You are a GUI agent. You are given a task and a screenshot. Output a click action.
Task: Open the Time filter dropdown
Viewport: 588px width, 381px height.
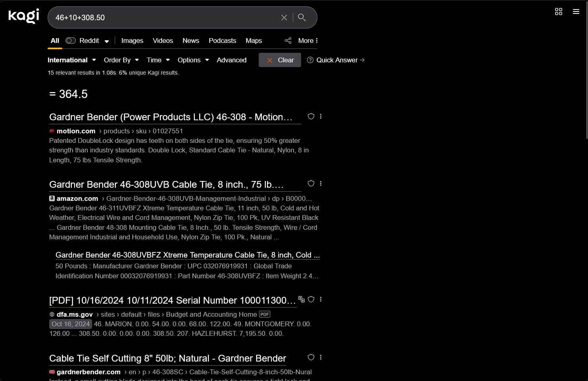click(x=158, y=60)
